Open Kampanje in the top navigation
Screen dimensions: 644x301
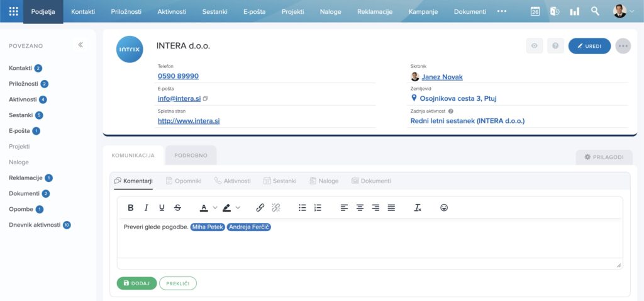click(423, 11)
